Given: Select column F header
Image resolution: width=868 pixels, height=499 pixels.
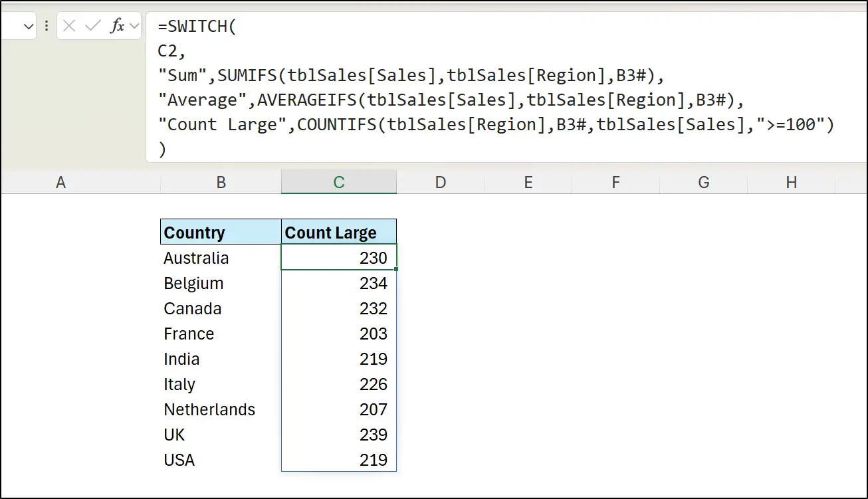Looking at the screenshot, I should click(x=616, y=182).
